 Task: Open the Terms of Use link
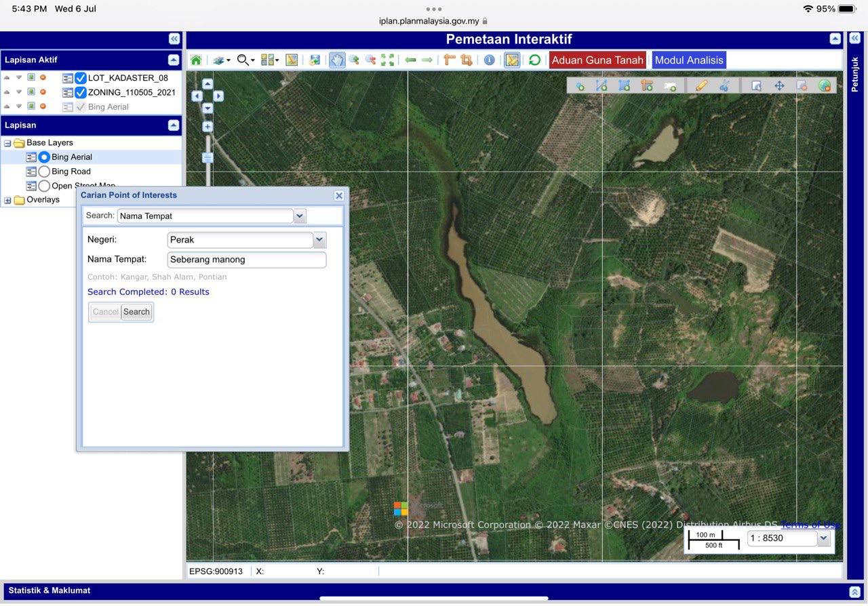click(810, 525)
